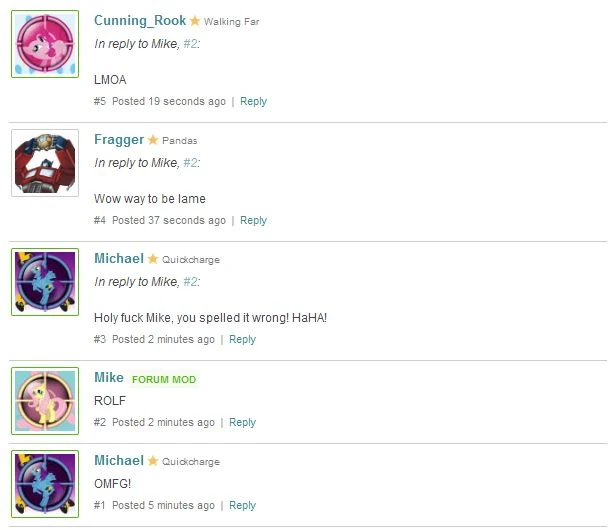
Task: Reply to Michael's OMFG post #1
Action: tap(242, 505)
